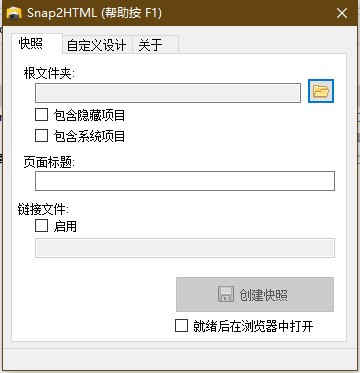Toggle the 启用 checkbox under 链接文件
The image size is (360, 373).
(x=42, y=227)
